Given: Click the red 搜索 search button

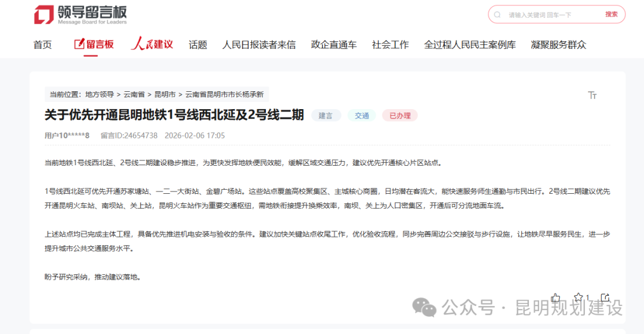Looking at the screenshot, I should (611, 14).
